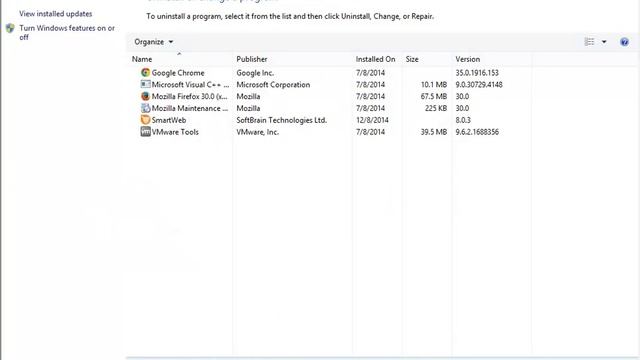640x360 pixels.
Task: Click version 9.0.30729.4148 cell
Action: [x=479, y=85]
